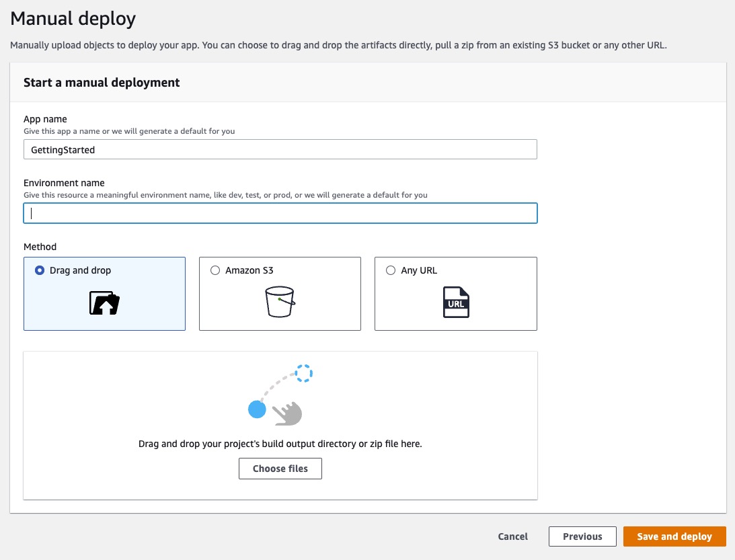Click the gray hand pointer illustration
The height and width of the screenshot is (560, 735).
point(287,413)
